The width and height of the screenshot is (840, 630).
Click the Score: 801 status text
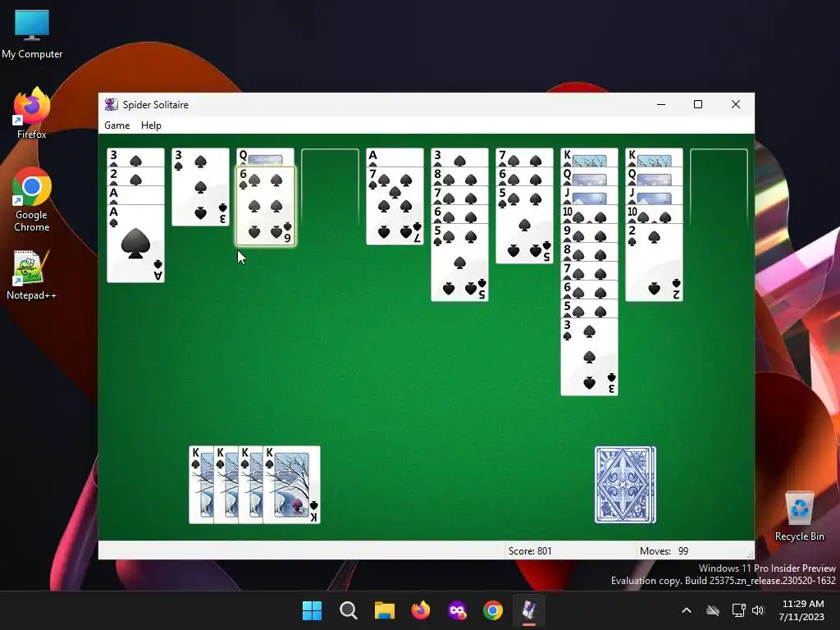(x=530, y=550)
